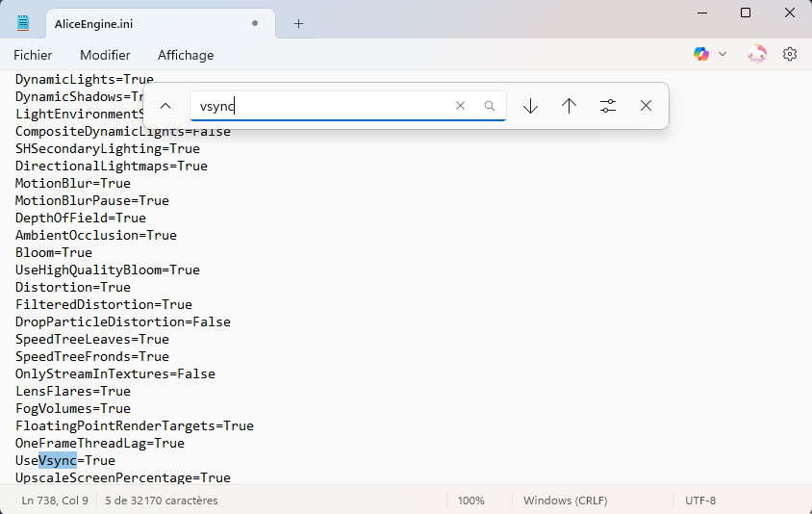Open the Fichier menu
812x514 pixels.
point(33,55)
